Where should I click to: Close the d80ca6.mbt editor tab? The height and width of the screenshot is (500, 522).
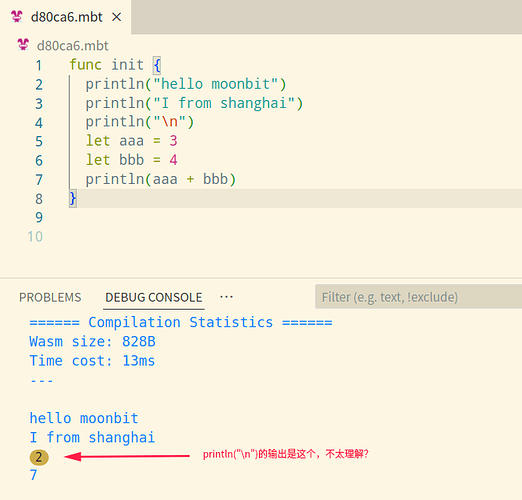pyautogui.click(x=116, y=17)
